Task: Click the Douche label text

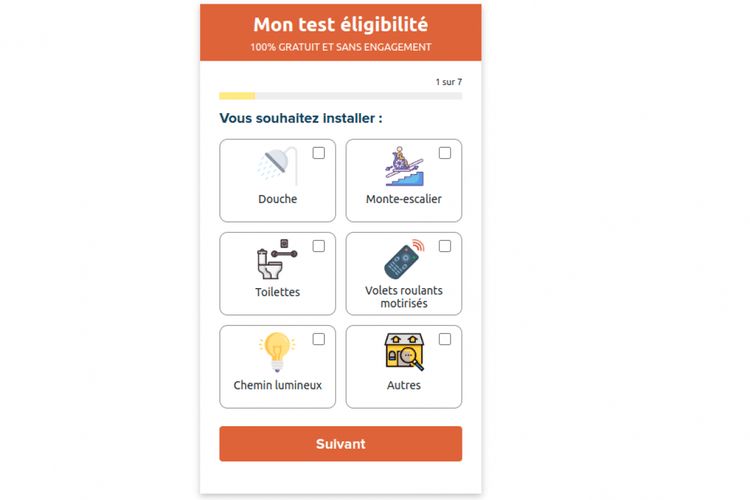Action: tap(278, 199)
